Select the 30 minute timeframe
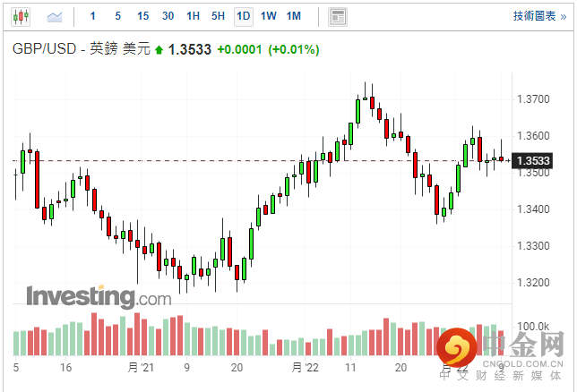 click(x=168, y=16)
